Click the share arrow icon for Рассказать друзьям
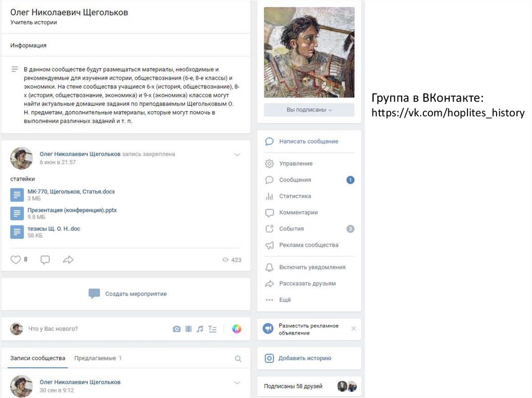The width and height of the screenshot is (532, 398). 270,284
